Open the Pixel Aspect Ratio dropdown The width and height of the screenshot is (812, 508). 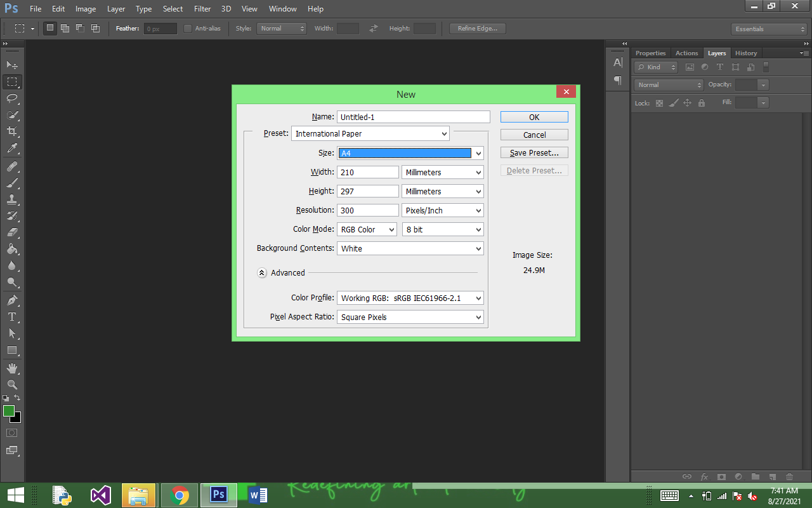click(410, 317)
